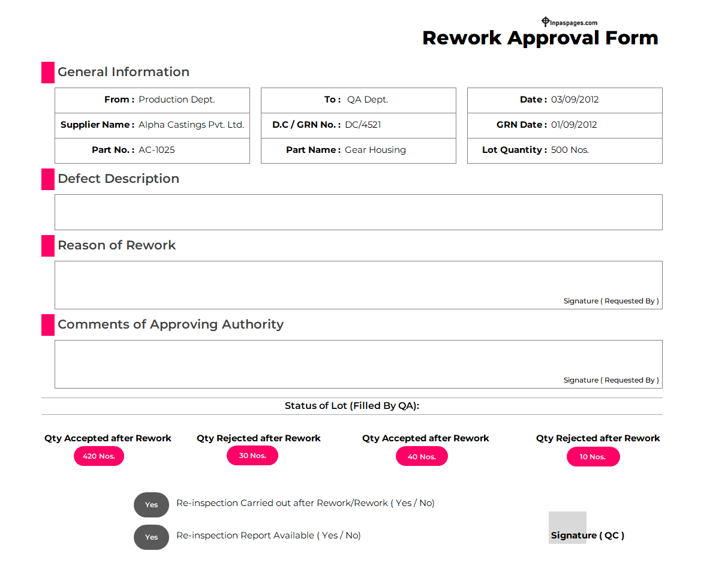This screenshot has height=584, width=728.
Task: Click the pink marker beside Defect Description
Action: pyautogui.click(x=48, y=179)
